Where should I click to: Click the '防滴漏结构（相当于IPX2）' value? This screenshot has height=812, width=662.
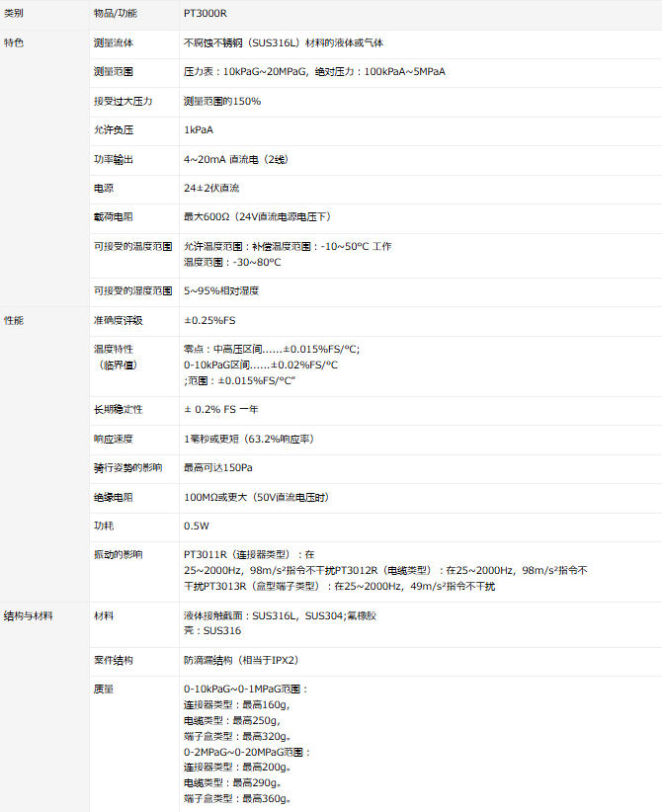click(x=241, y=660)
